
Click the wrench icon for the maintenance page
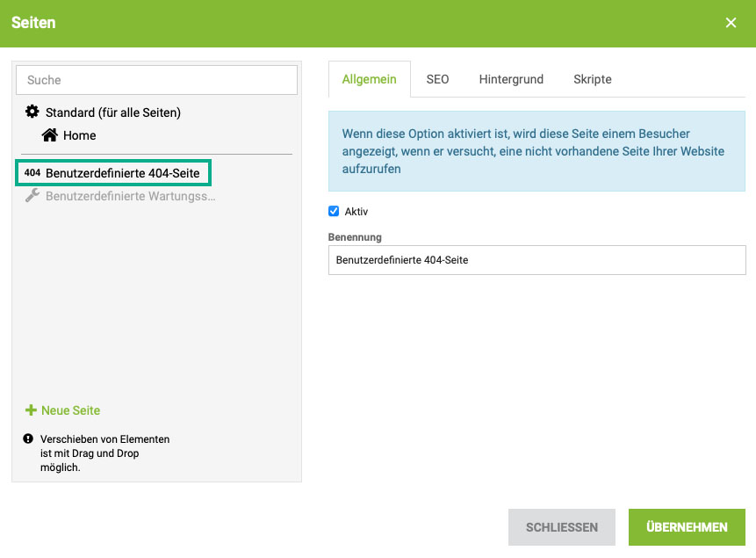pos(32,195)
